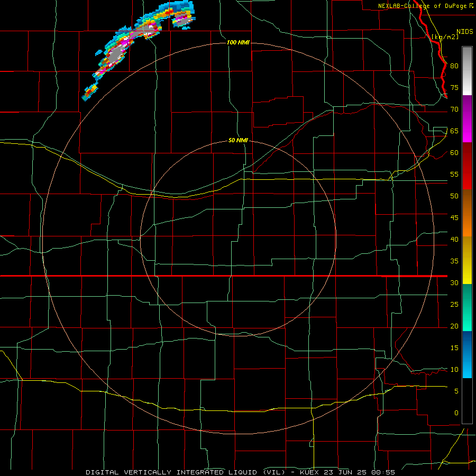Click the 35 value on the VIL scale
476x476 pixels.
[454, 261]
